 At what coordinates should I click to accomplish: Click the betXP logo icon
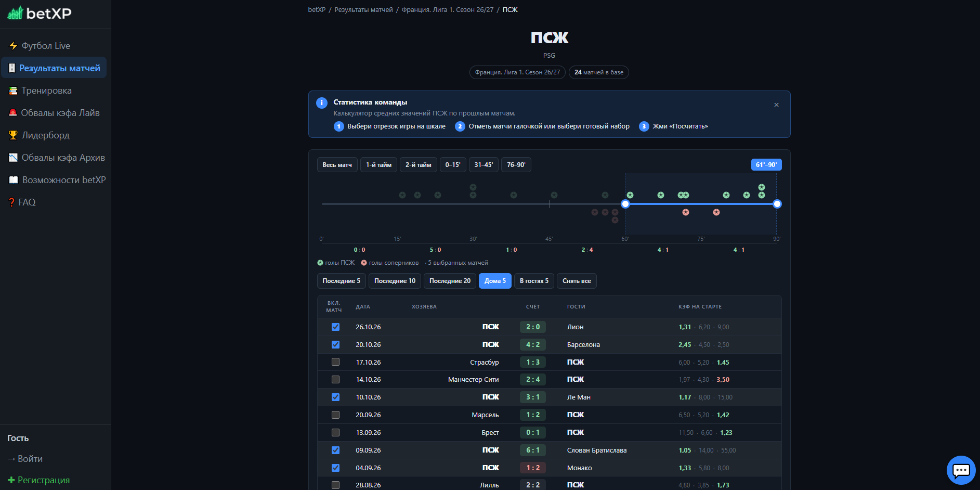(x=15, y=12)
